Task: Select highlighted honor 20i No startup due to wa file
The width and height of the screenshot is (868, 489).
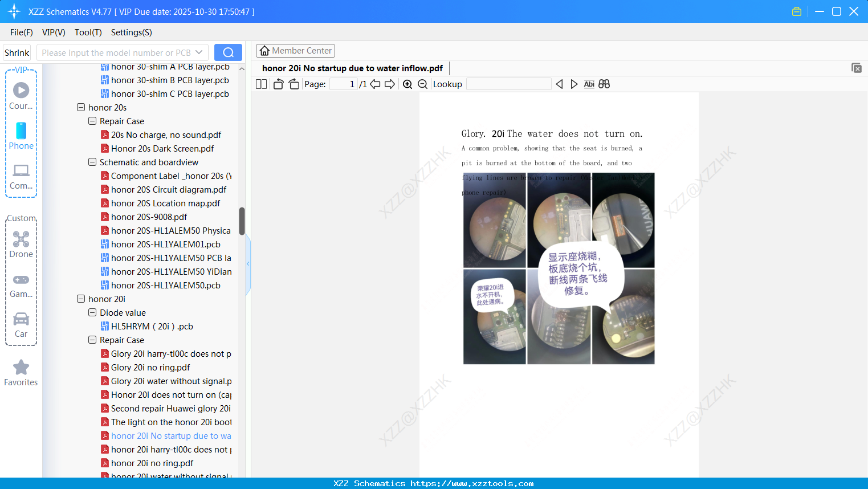Action: [x=171, y=435]
